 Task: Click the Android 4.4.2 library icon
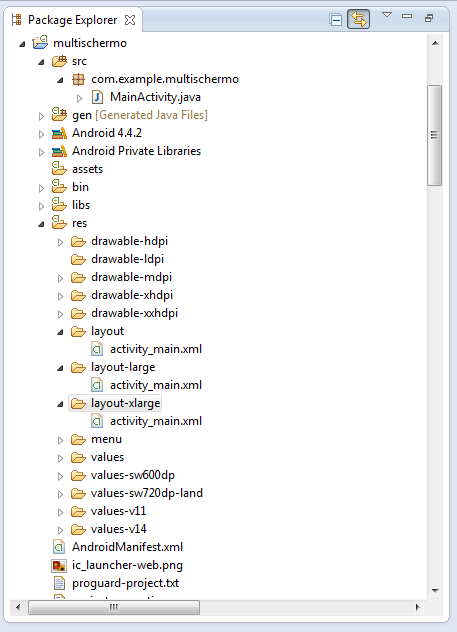point(59,133)
